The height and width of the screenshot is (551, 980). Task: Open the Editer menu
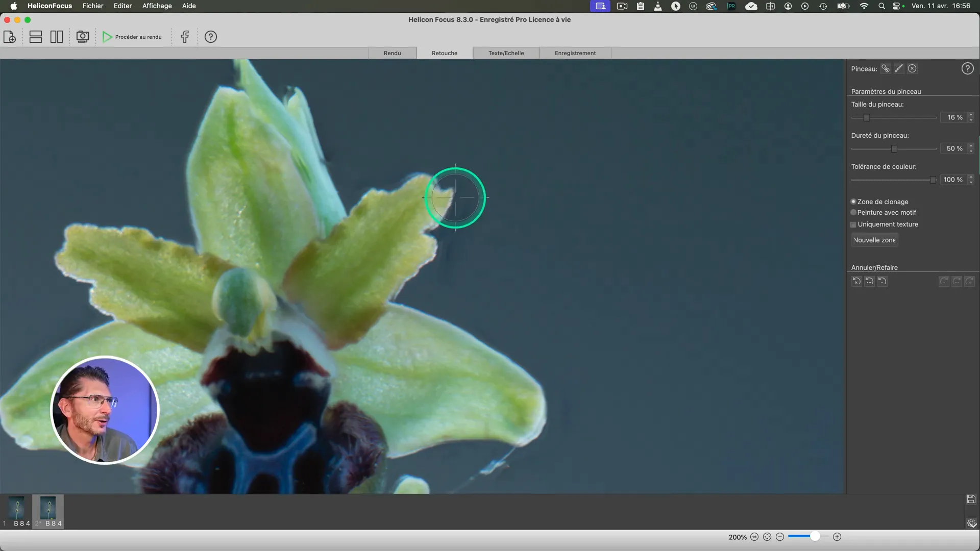click(122, 6)
